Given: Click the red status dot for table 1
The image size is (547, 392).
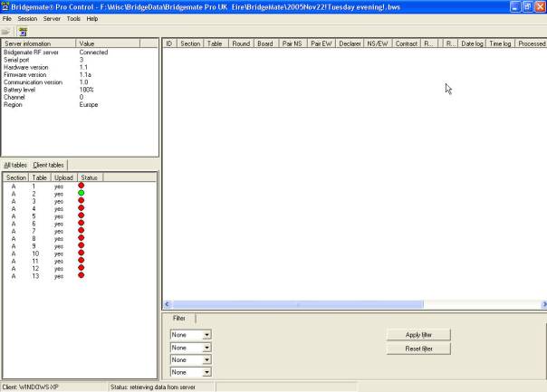Looking at the screenshot, I should coord(82,186).
